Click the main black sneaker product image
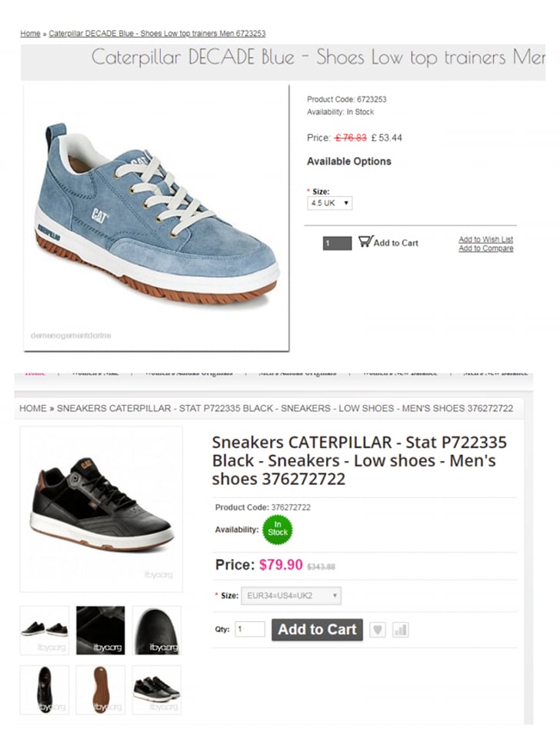The image size is (560, 739). click(x=102, y=509)
